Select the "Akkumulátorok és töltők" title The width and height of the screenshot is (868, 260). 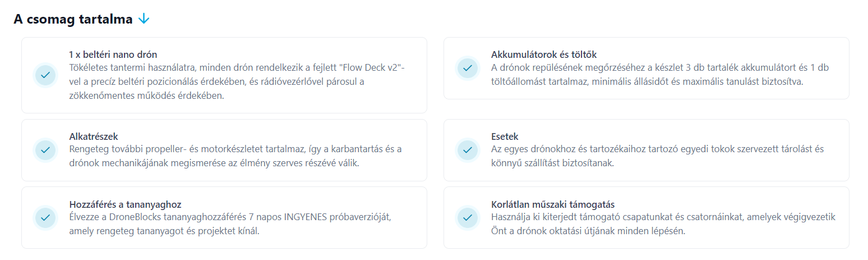pos(543,54)
